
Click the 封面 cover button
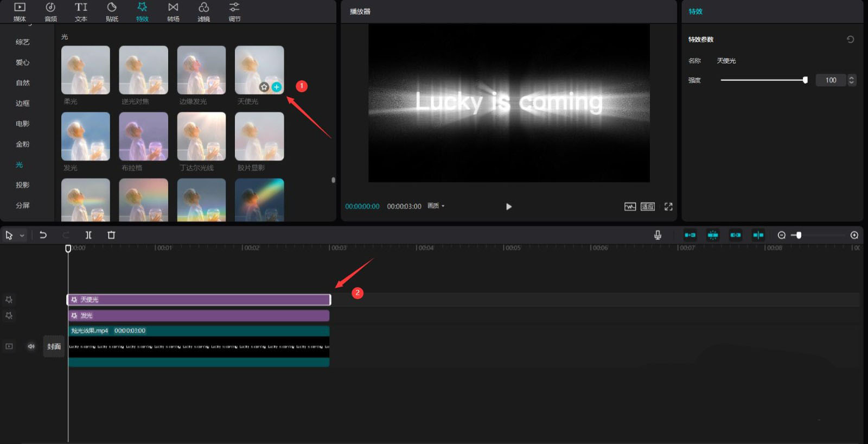point(54,346)
